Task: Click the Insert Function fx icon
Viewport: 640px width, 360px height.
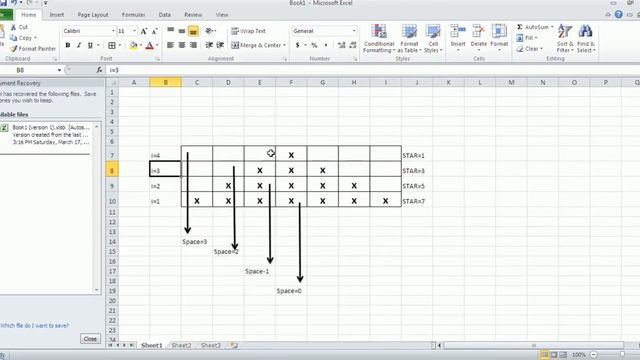Action: coord(99,70)
